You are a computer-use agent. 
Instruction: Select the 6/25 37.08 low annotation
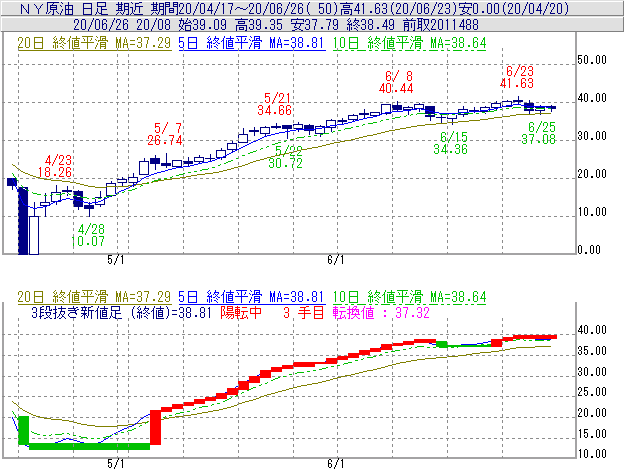(x=538, y=133)
